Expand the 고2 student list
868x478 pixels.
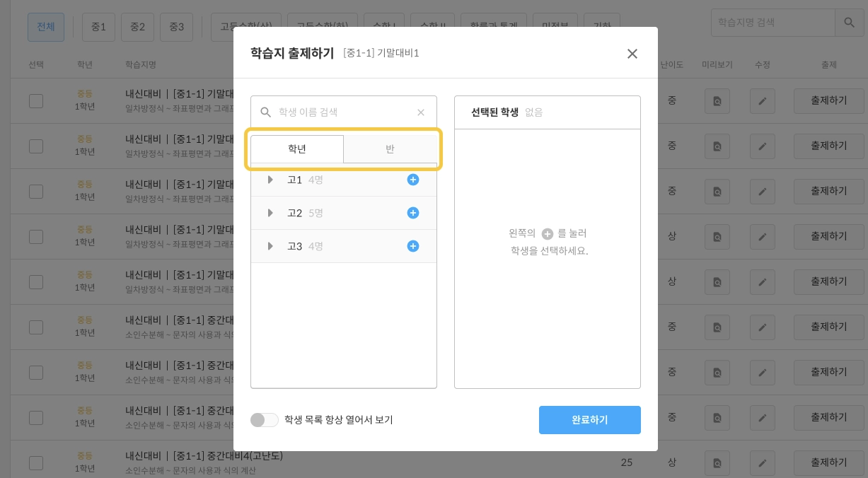point(270,213)
